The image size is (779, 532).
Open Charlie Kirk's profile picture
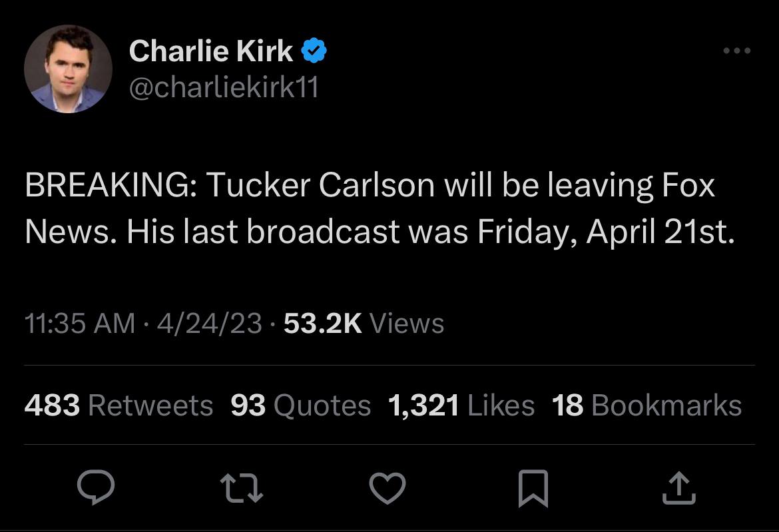69,69
